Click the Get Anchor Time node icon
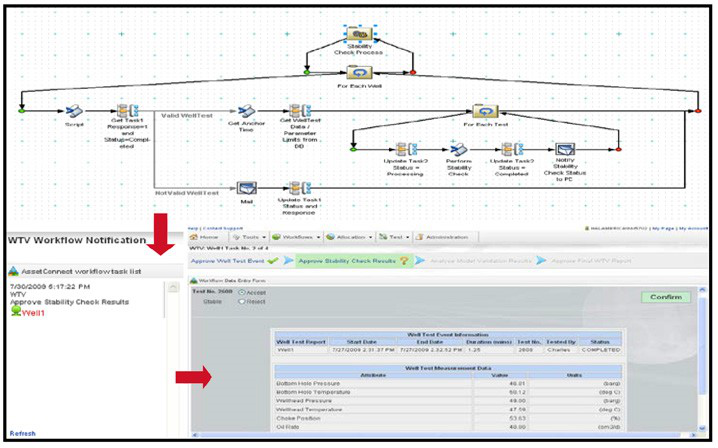This screenshot has width=718, height=448. click(246, 112)
